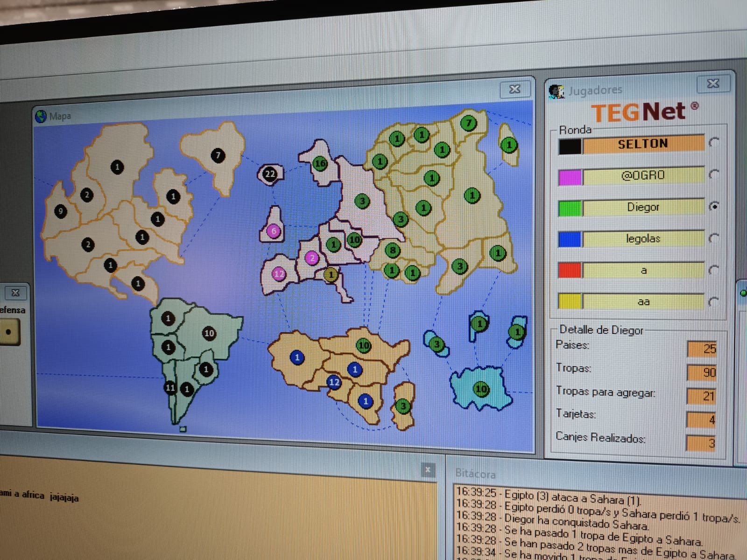
Task: Click the Egipto ataca a Sahara log entry
Action: (x=549, y=496)
